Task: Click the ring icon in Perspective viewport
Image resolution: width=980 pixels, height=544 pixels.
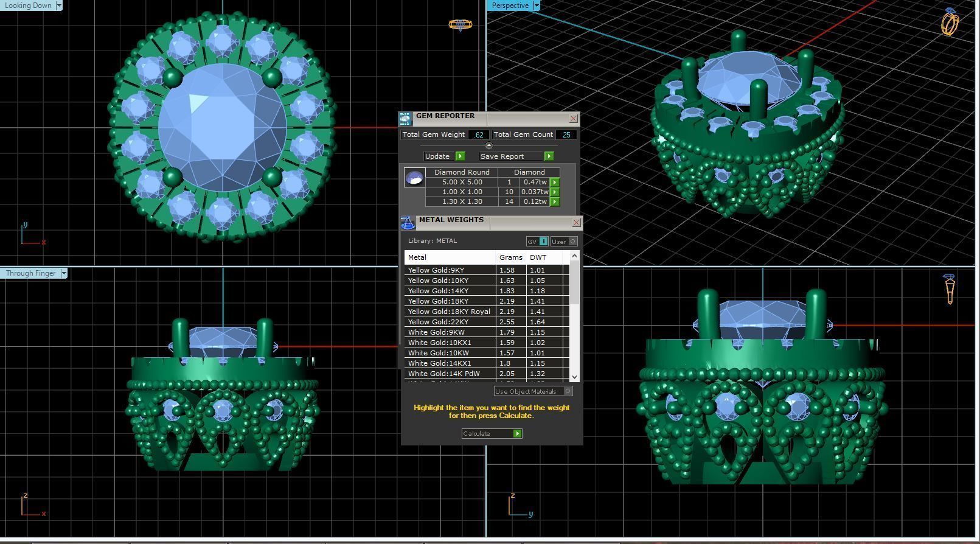Action: (x=950, y=22)
